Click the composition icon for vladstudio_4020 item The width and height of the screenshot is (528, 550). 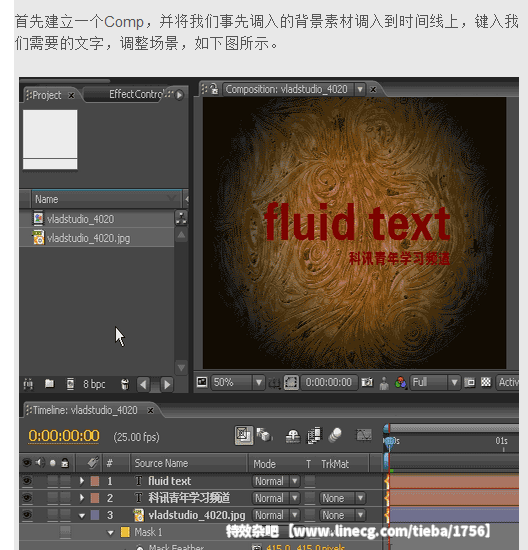(x=38, y=218)
